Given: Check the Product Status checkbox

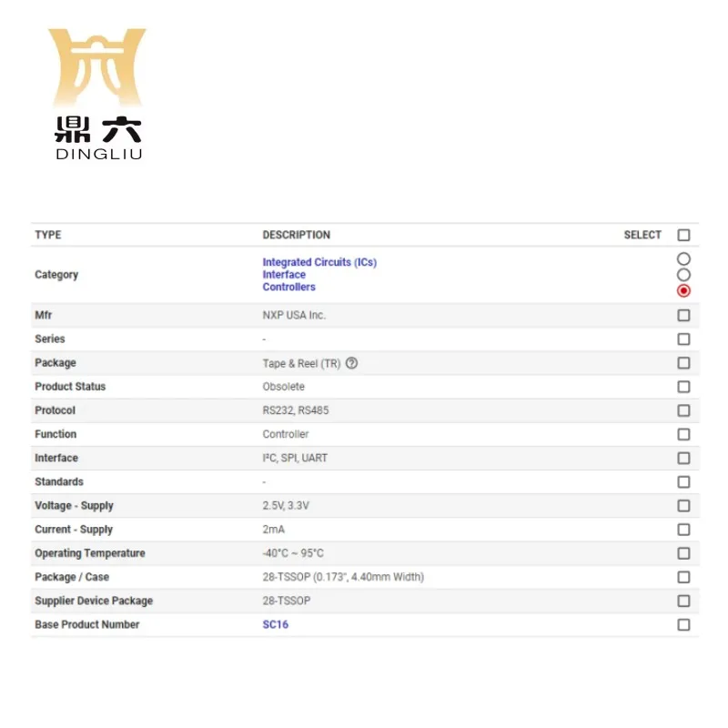Looking at the screenshot, I should pos(683,386).
